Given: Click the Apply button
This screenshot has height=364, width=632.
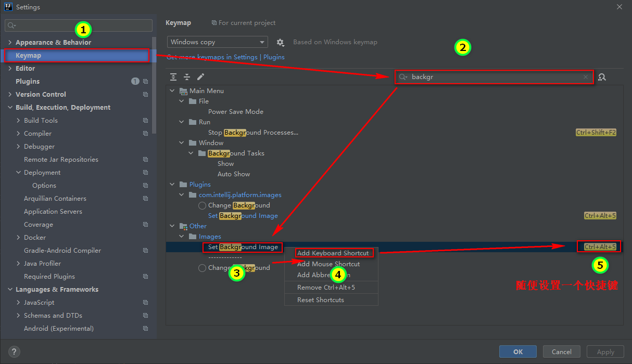Looking at the screenshot, I should [x=605, y=352].
